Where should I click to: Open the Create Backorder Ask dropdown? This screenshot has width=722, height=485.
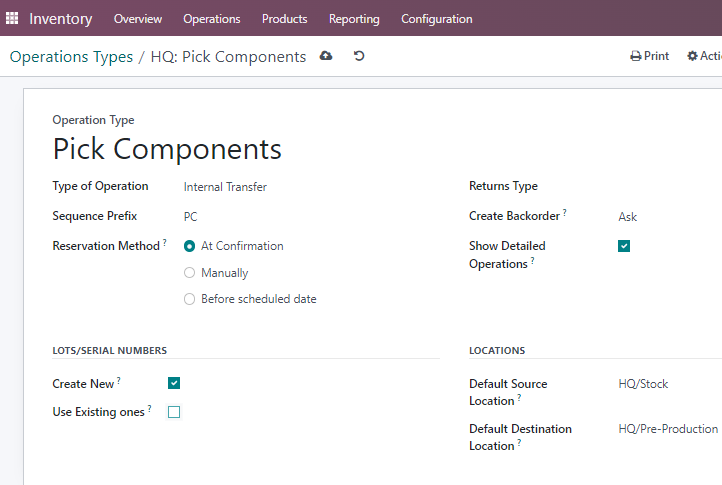670,216
